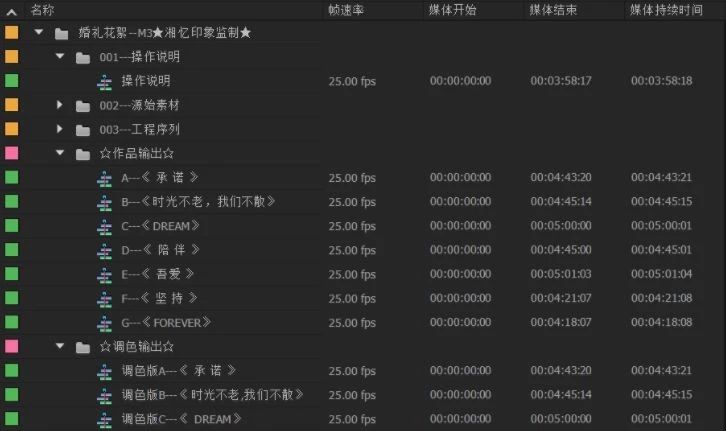Screen dimensions: 726x431
Task: Collapse the 001---操作说明 bin
Action: click(x=60, y=56)
